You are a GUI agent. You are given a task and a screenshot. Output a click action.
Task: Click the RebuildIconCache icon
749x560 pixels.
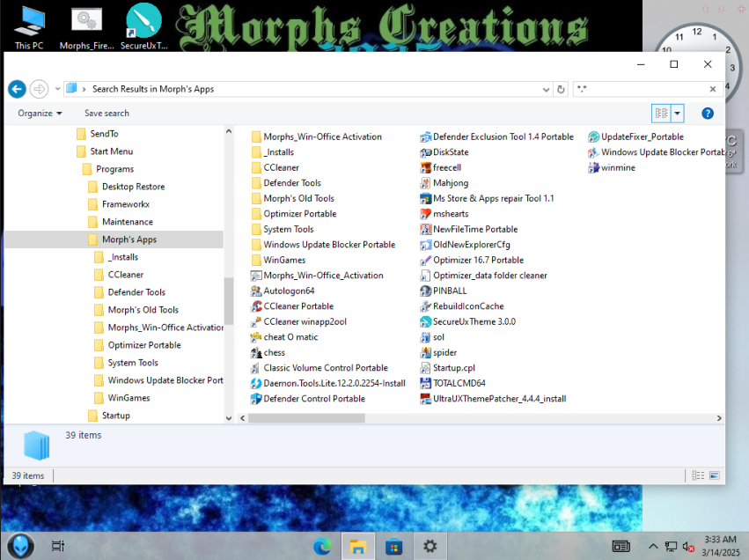pos(425,306)
